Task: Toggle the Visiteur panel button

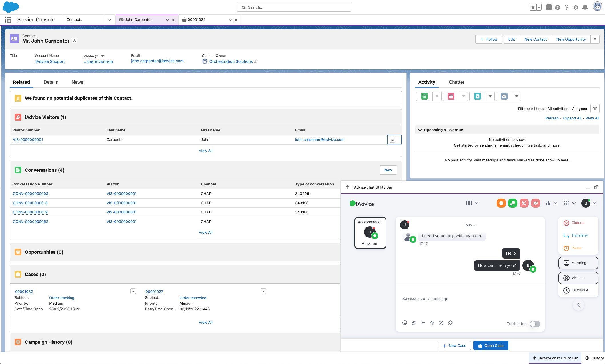Action: 578,278
